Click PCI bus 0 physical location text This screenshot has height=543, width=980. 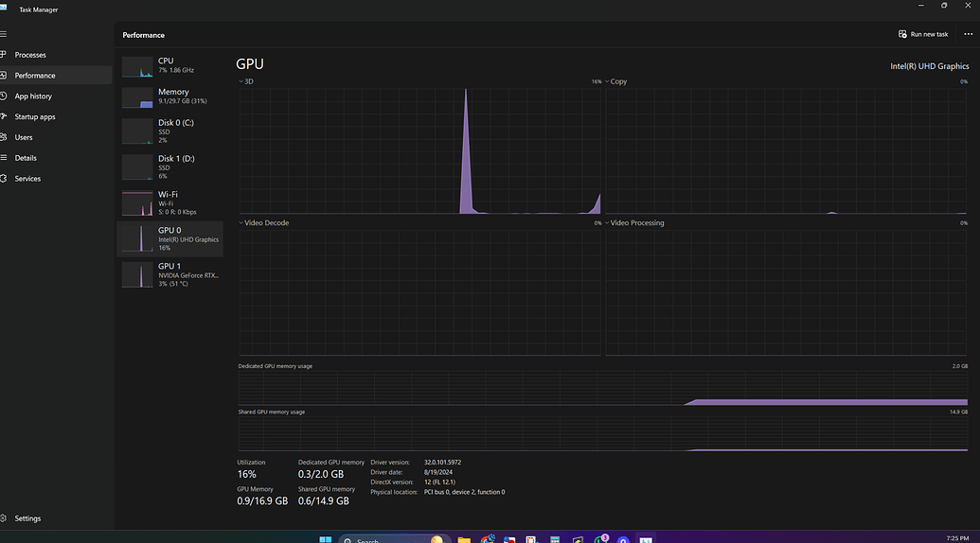(x=464, y=493)
